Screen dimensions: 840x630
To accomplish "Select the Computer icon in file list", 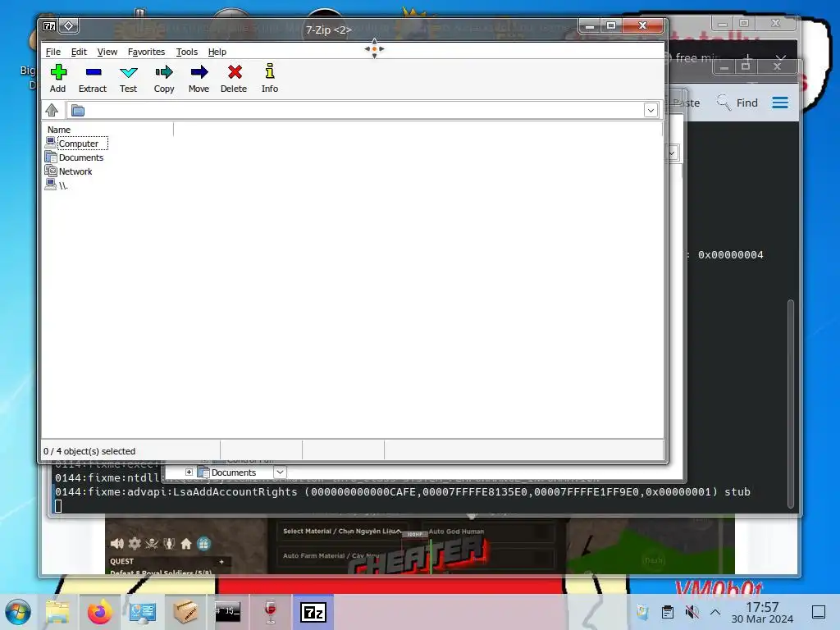I will (x=51, y=143).
